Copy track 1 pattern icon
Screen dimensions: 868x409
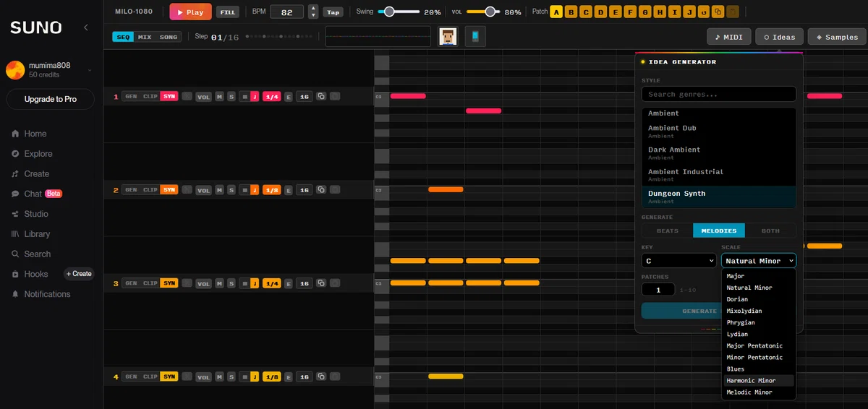(321, 96)
